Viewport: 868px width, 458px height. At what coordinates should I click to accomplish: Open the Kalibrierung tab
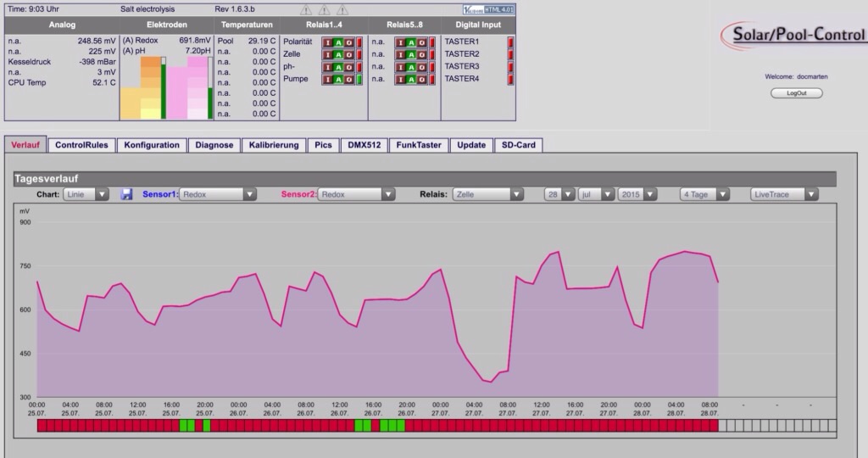coord(274,145)
